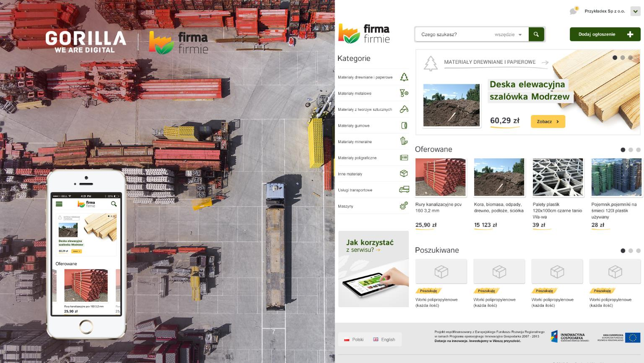The height and width of the screenshot is (363, 644).
Task: Click the chat notifications bubble icon
Action: click(573, 11)
